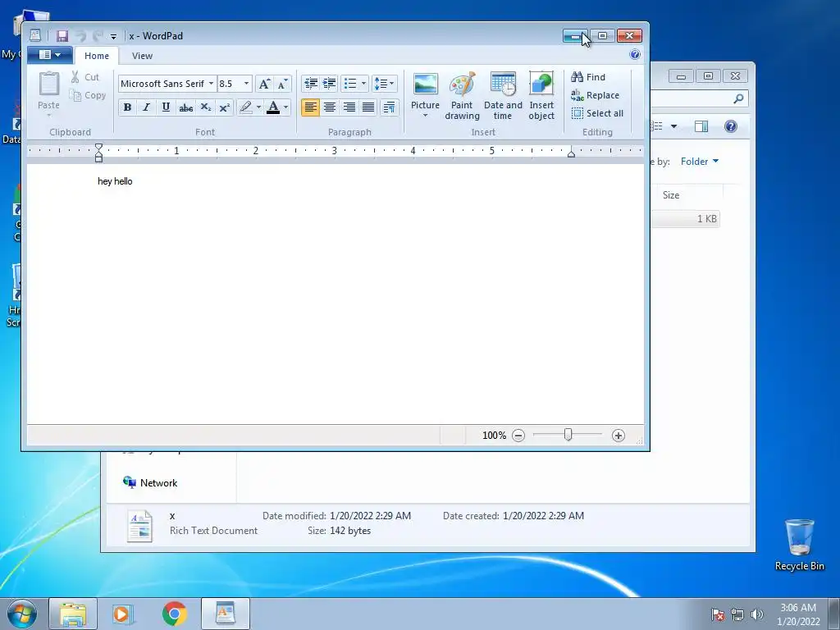Click the Shrink font icon

[x=282, y=84]
